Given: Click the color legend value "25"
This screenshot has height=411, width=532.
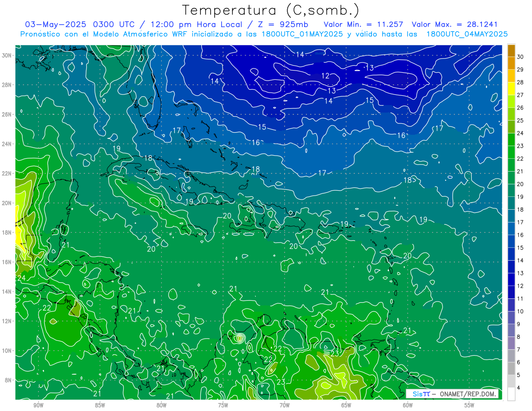Looking at the screenshot, I should (x=520, y=120).
